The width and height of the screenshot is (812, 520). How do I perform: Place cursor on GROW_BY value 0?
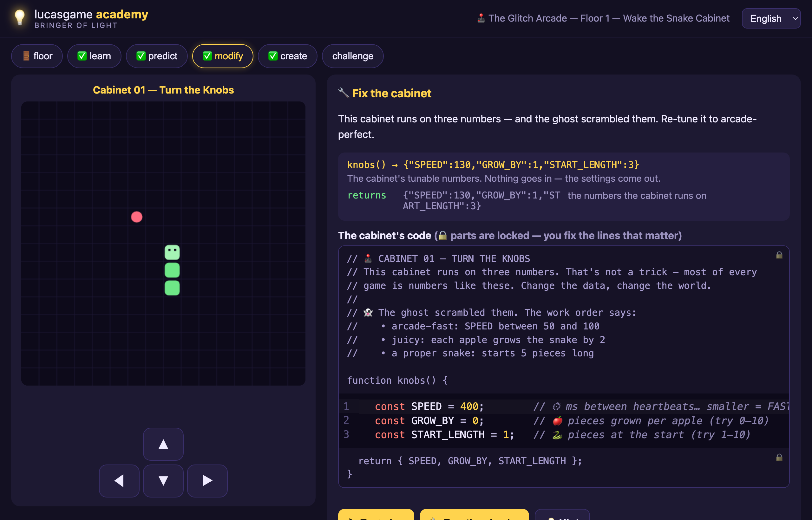click(x=475, y=421)
